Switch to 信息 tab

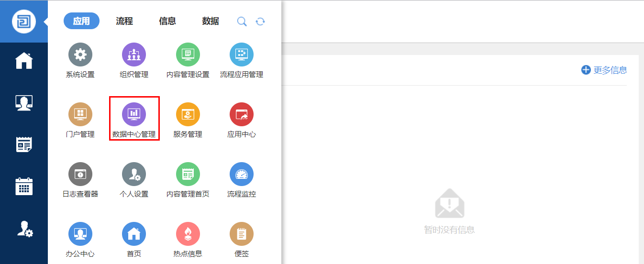[167, 21]
